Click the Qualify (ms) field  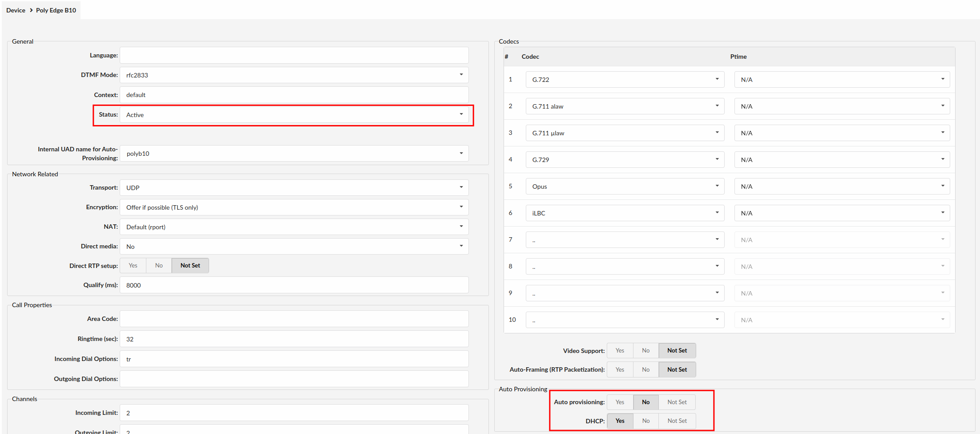click(x=294, y=285)
